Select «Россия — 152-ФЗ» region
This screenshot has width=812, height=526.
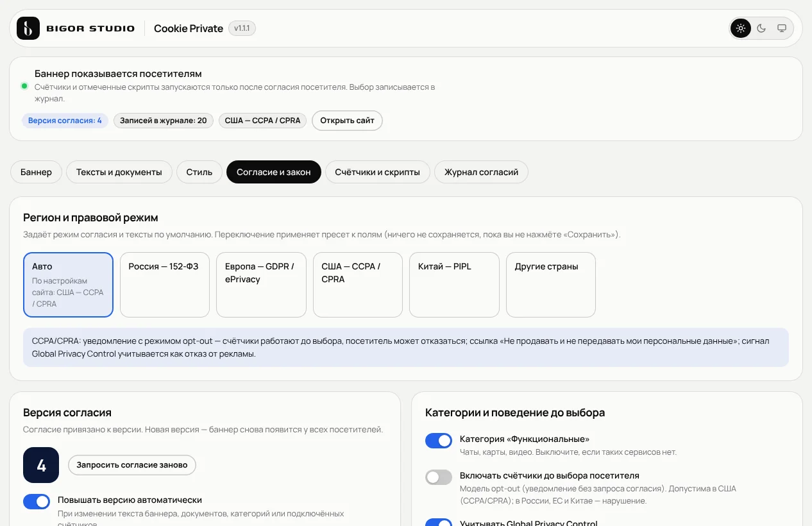pyautogui.click(x=165, y=285)
